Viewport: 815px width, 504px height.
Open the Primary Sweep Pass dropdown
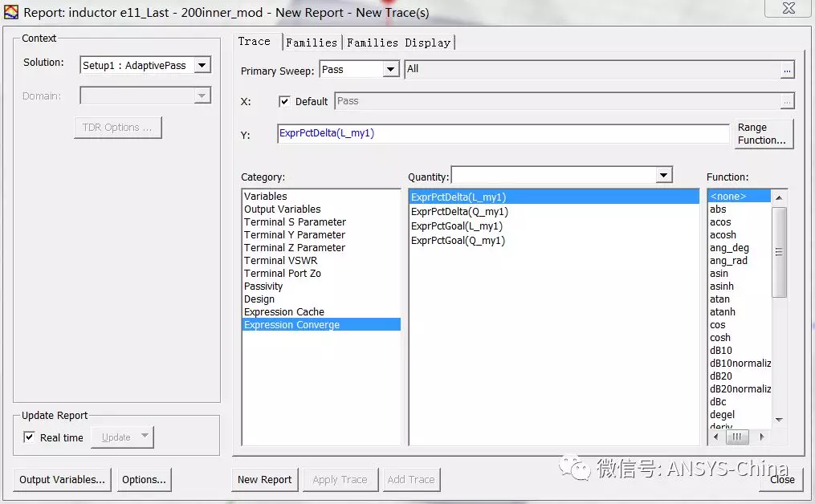359,69
